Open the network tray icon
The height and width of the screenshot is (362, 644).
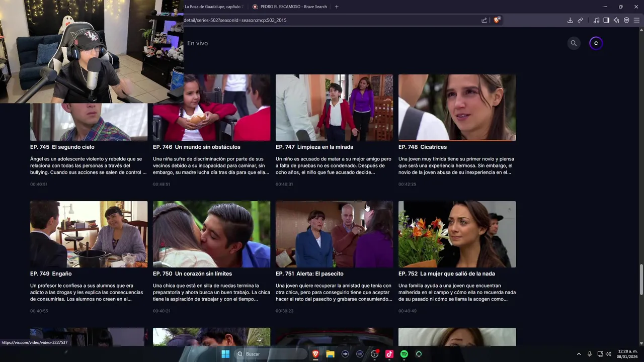coord(600,354)
